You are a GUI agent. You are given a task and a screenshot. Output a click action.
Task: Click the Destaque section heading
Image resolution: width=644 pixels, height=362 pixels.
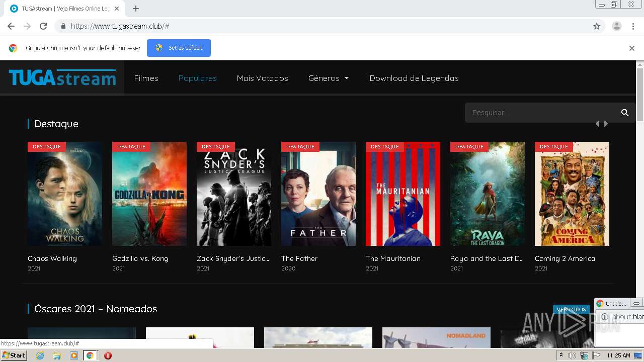pyautogui.click(x=56, y=124)
